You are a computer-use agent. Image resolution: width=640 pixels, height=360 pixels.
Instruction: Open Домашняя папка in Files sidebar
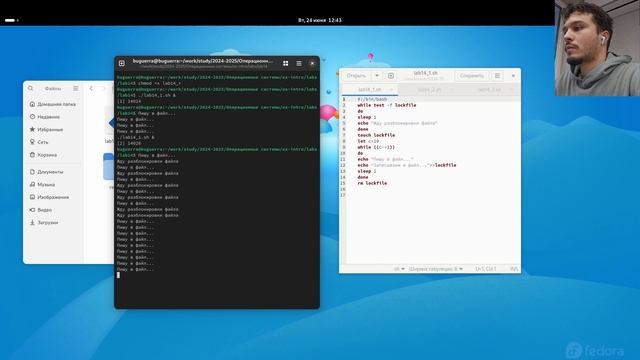point(53,104)
